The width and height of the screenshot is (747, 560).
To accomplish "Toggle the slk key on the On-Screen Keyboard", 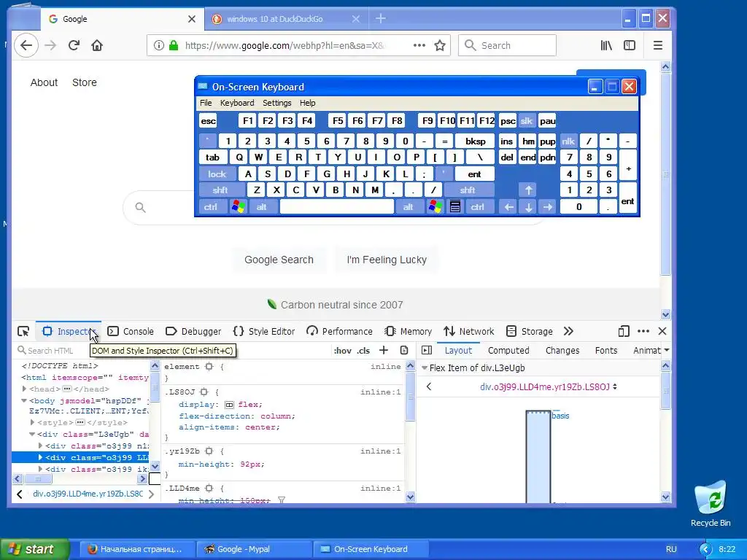I will coord(527,121).
